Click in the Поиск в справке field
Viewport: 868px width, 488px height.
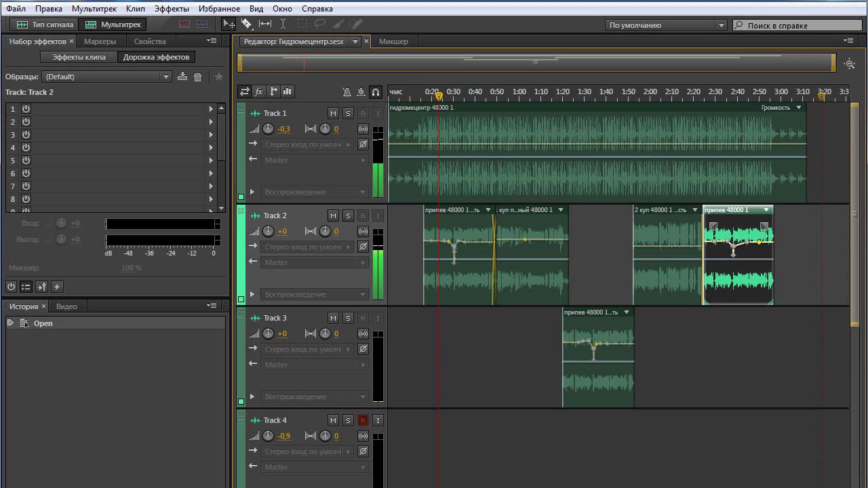[x=798, y=25]
